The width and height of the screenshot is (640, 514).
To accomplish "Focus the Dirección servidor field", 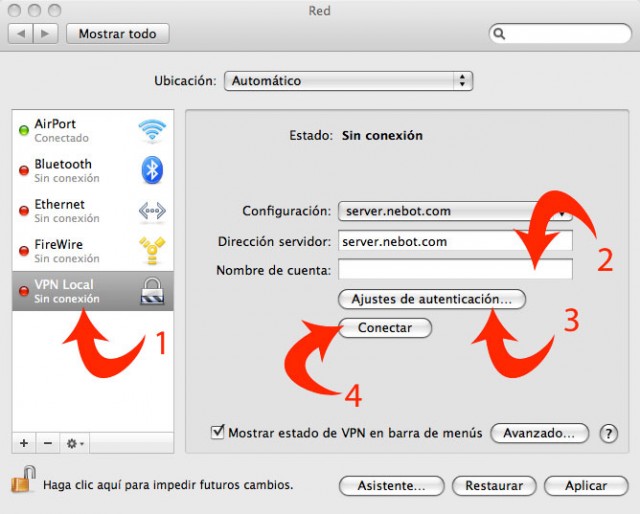I will (455, 241).
